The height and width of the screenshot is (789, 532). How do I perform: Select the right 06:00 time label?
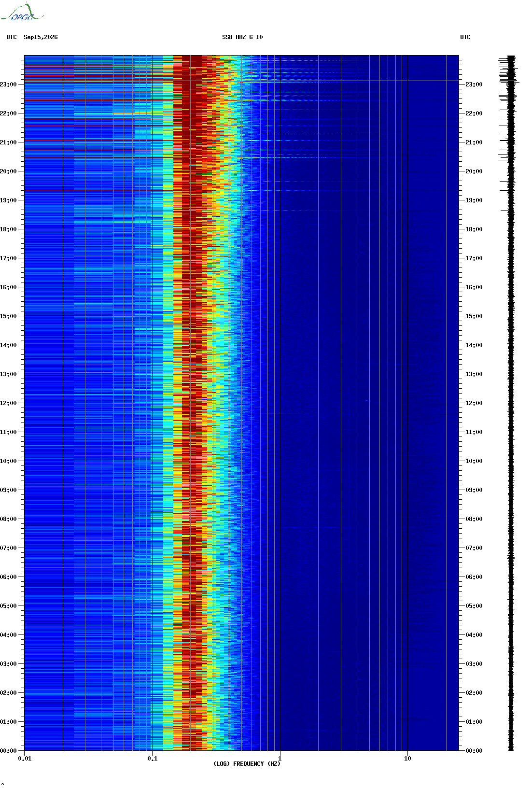tap(474, 577)
